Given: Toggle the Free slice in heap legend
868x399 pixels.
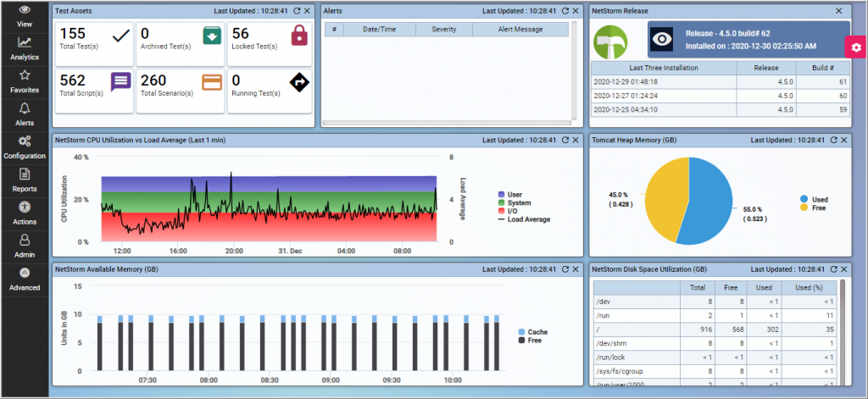Looking at the screenshot, I should [813, 208].
